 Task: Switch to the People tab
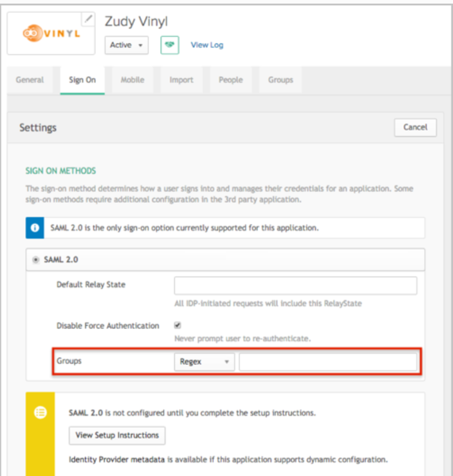230,80
